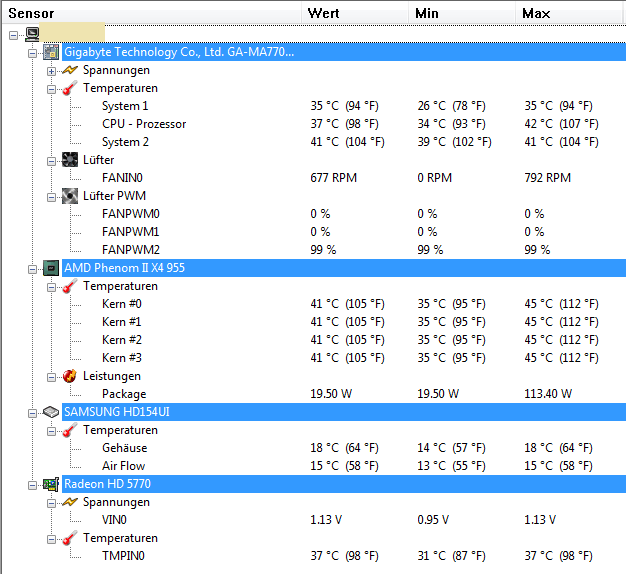
Task: Collapse Temperaturen under Radeon HD 5770
Action: 51,539
